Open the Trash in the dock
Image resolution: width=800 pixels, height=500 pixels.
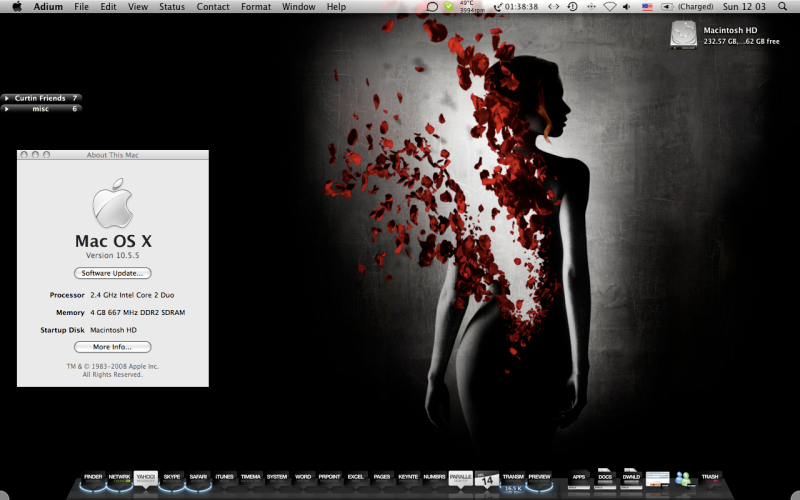(710, 478)
